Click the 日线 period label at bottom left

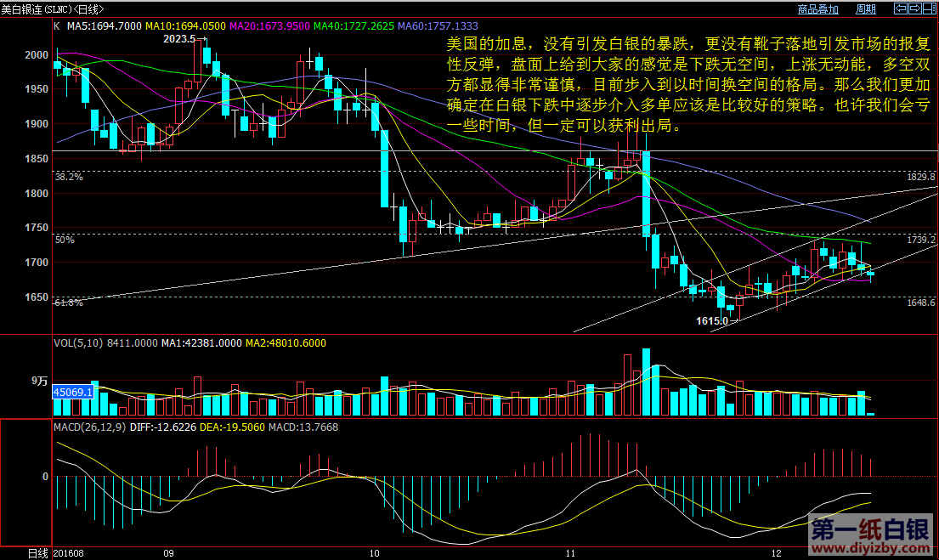tap(37, 553)
